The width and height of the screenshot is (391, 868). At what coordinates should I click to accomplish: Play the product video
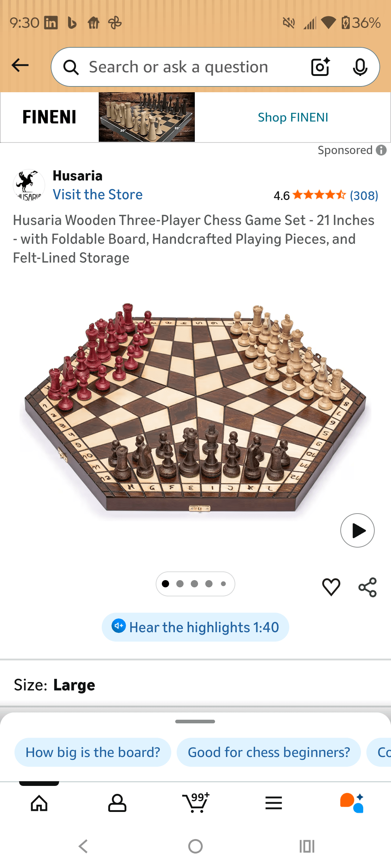point(357,530)
